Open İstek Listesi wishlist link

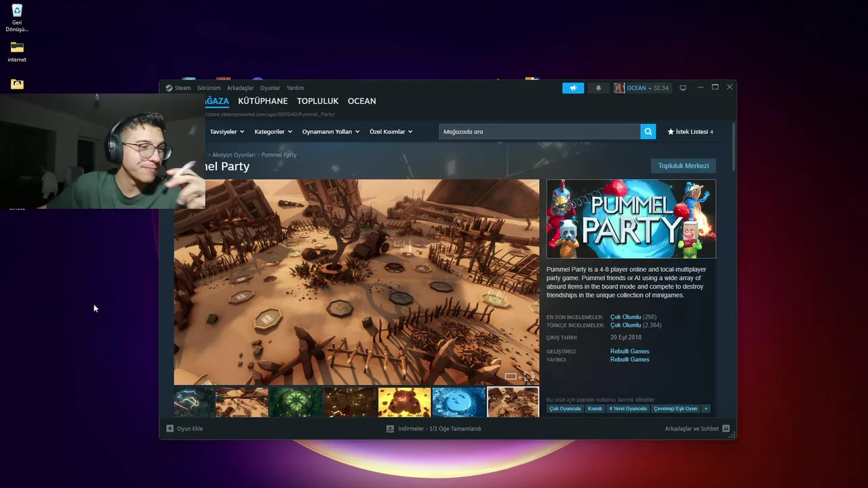tap(690, 131)
